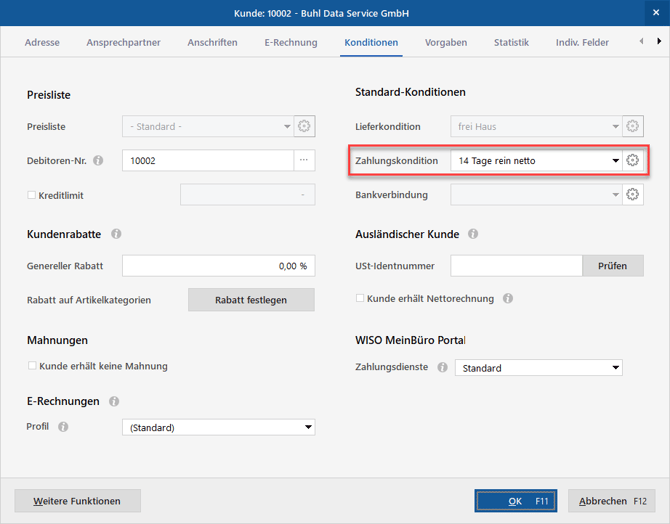Show info about Ausländischer Kunde
This screenshot has width=670, height=524.
[473, 234]
